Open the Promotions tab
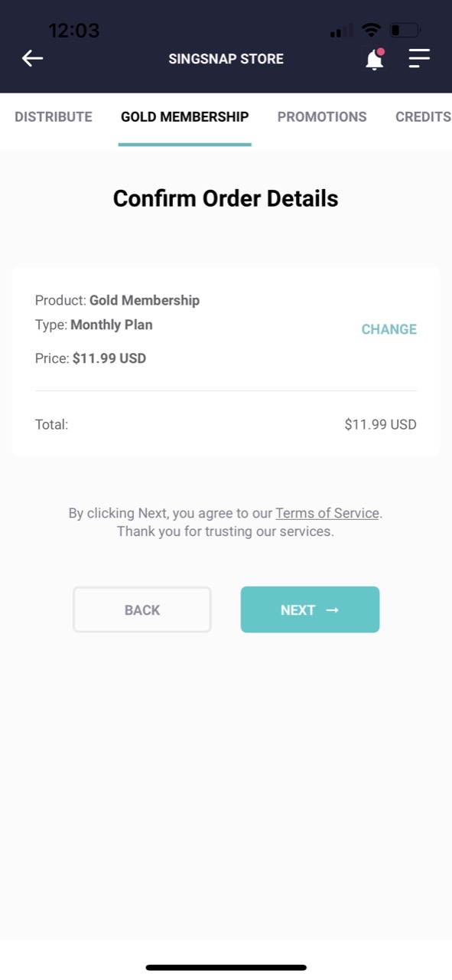 [x=322, y=117]
